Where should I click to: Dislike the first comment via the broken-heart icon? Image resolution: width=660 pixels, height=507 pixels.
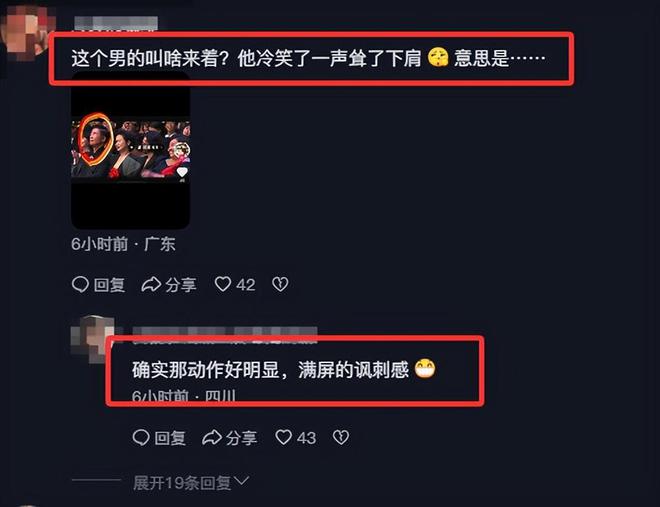point(280,284)
